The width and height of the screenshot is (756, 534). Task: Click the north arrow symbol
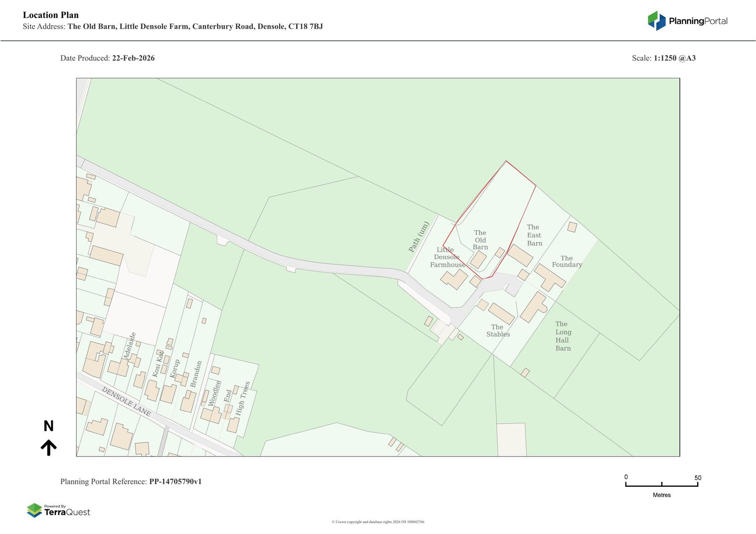click(49, 447)
